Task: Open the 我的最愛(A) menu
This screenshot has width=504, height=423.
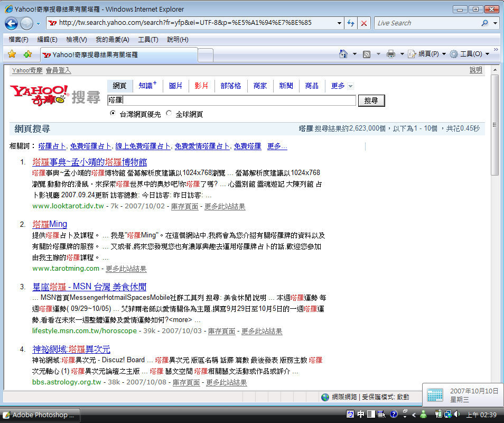Action: 113,40
